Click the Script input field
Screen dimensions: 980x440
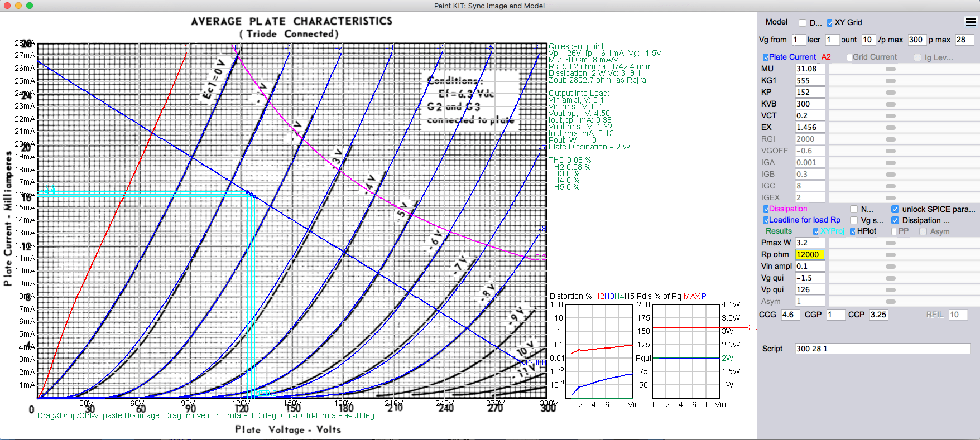882,349
